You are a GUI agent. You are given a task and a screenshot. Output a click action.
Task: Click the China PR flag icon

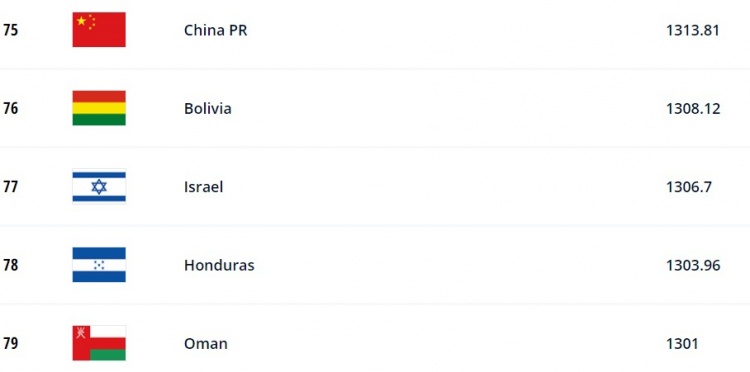[99, 30]
